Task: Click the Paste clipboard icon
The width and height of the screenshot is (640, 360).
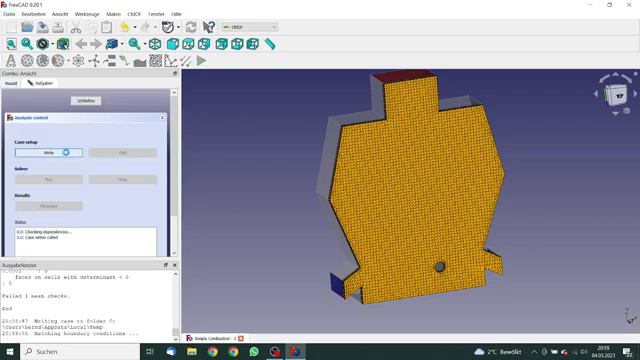Action: [107, 27]
